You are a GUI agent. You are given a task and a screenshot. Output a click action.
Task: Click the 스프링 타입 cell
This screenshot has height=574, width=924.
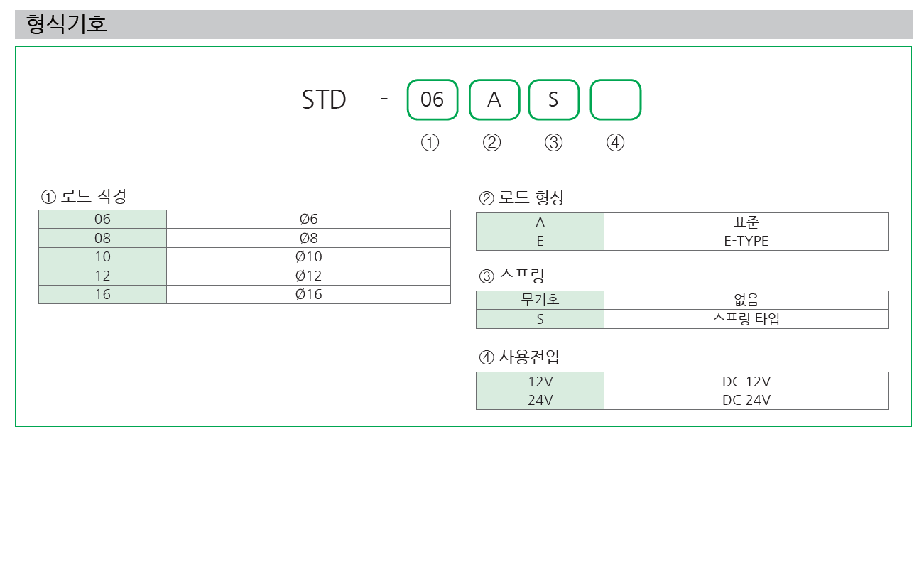pyautogui.click(x=746, y=319)
